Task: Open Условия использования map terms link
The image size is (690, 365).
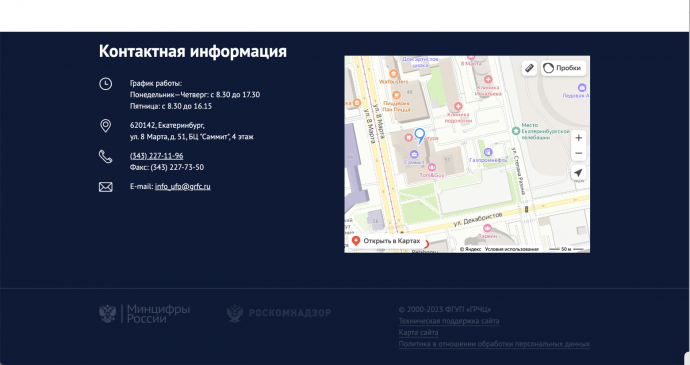Action: (511, 249)
